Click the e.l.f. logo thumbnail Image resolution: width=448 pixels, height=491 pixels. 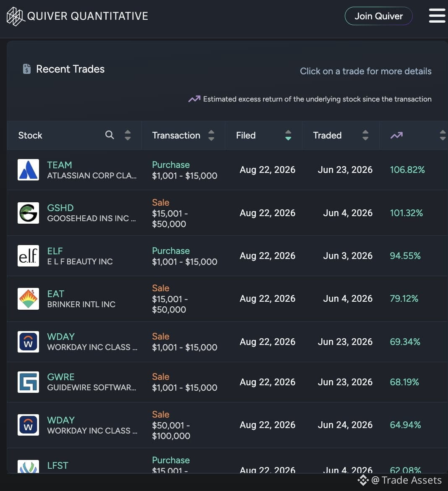point(28,256)
